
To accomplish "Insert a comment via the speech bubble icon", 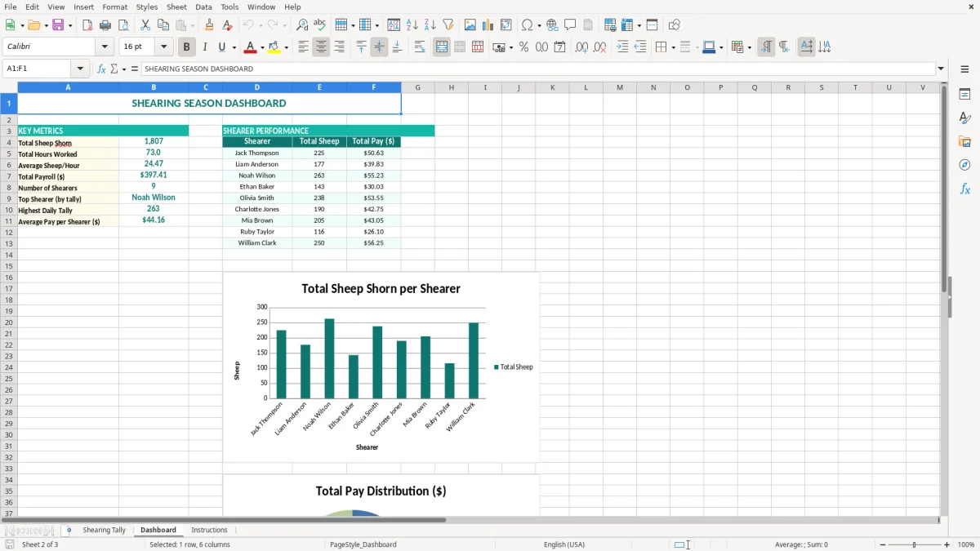I will pos(570,25).
